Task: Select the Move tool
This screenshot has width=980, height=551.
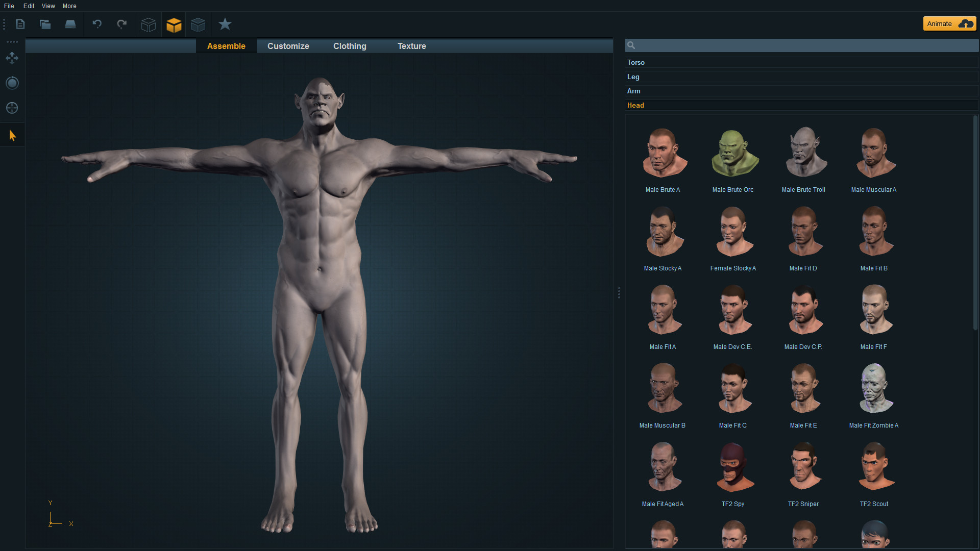Action: point(12,58)
